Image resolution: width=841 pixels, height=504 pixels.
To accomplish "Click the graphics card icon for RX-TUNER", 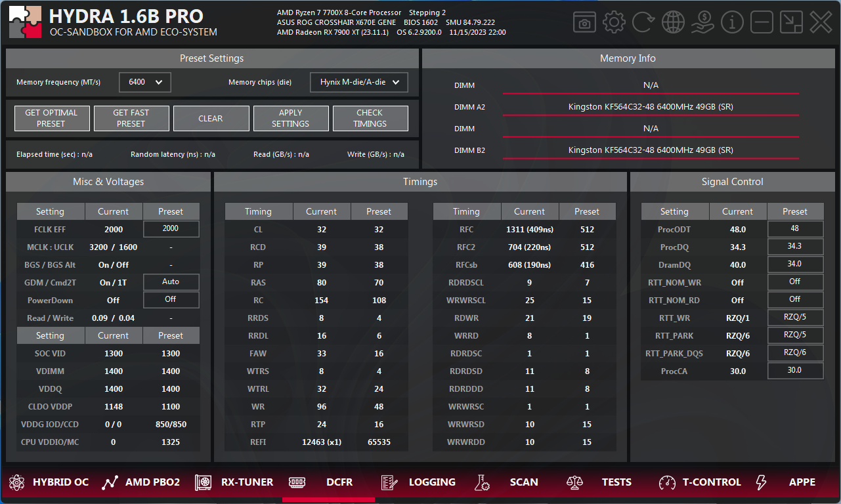I will 203,482.
